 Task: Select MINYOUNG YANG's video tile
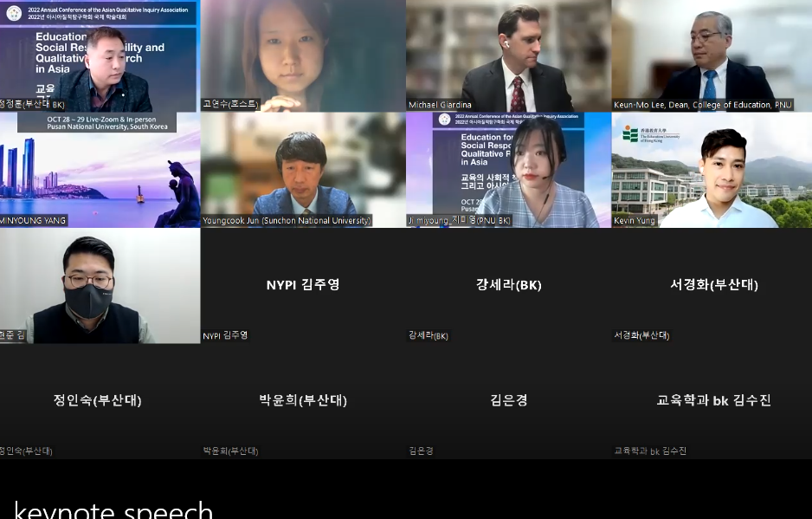point(100,170)
